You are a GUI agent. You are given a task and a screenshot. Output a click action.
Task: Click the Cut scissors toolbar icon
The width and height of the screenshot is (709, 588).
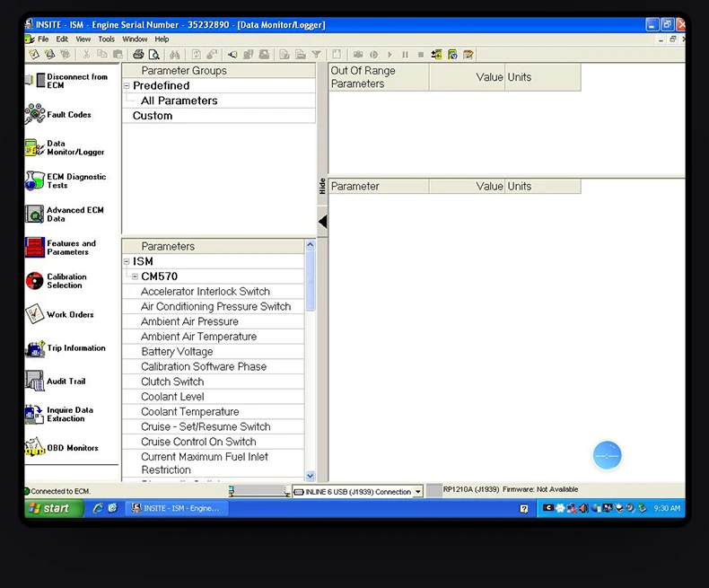click(x=86, y=55)
